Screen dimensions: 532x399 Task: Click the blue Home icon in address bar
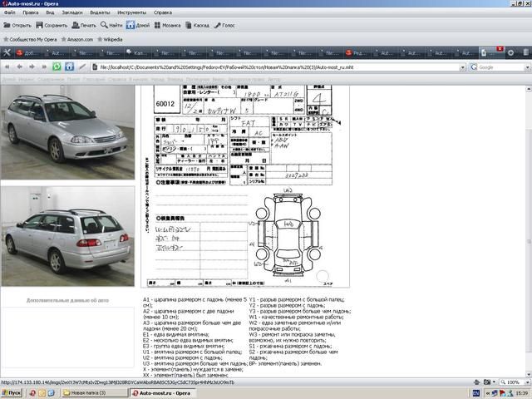69,66
